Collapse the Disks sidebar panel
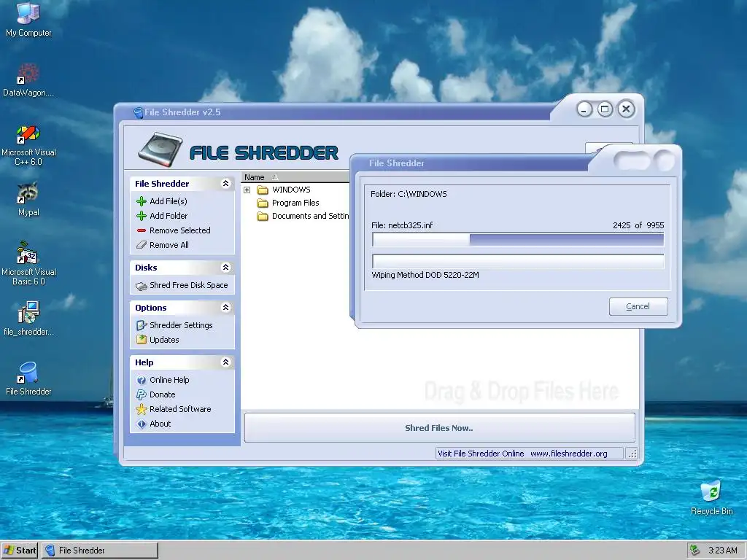 tap(226, 268)
